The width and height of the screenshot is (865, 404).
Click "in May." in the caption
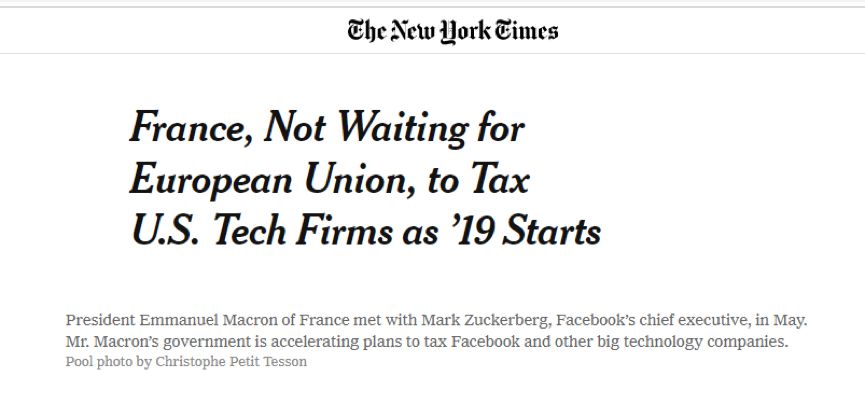click(x=781, y=321)
